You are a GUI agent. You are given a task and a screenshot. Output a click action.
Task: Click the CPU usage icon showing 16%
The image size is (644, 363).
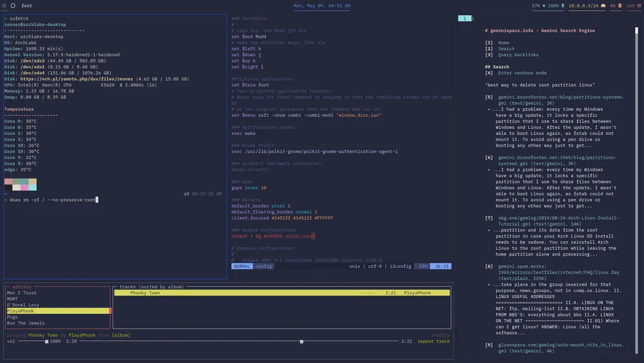click(x=639, y=5)
